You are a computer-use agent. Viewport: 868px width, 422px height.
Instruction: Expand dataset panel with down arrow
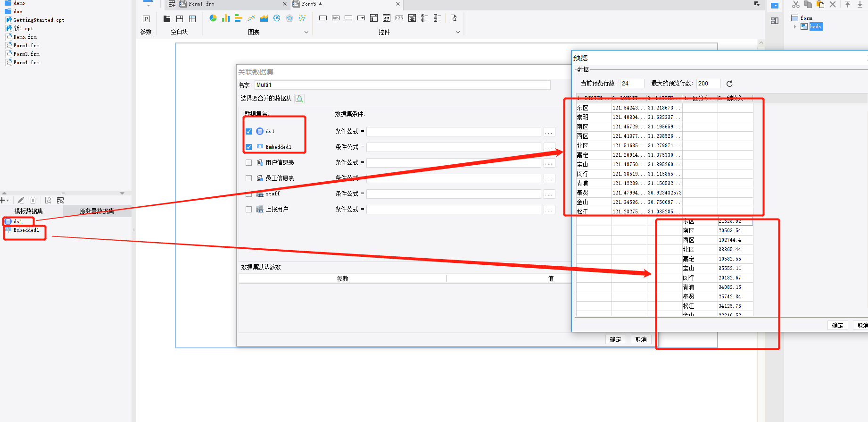tap(122, 193)
